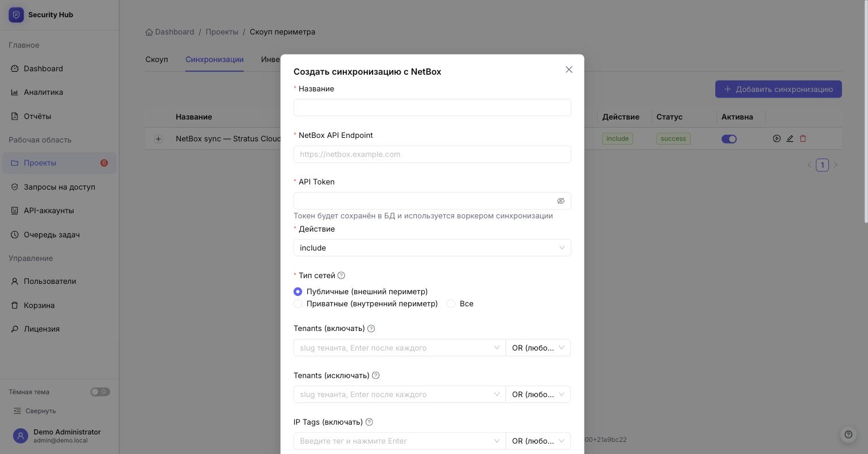The width and height of the screenshot is (868, 454).
Task: Go to Проекты in sidebar
Action: point(59,163)
